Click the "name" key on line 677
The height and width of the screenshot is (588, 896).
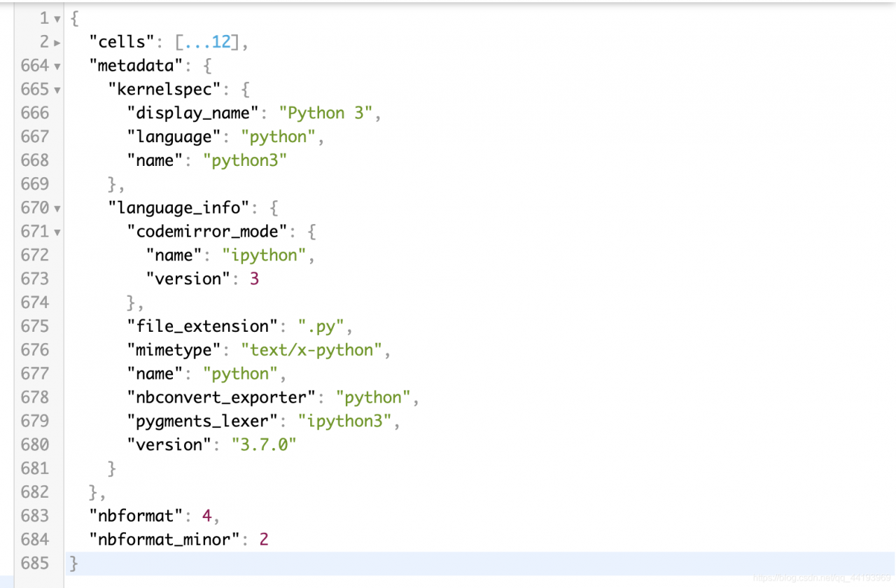pos(155,373)
